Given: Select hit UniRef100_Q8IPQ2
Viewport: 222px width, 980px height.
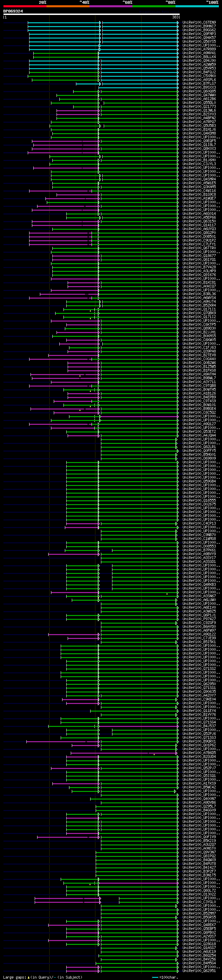Looking at the screenshot, I should click(199, 856).
